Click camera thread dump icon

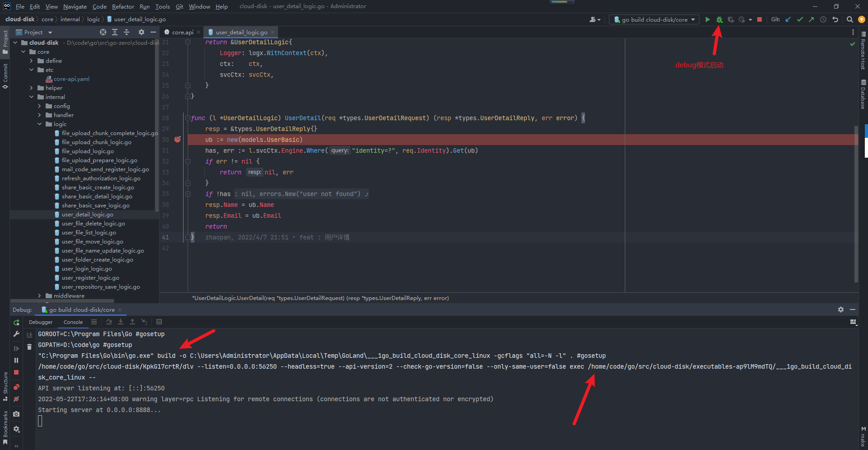16,414
